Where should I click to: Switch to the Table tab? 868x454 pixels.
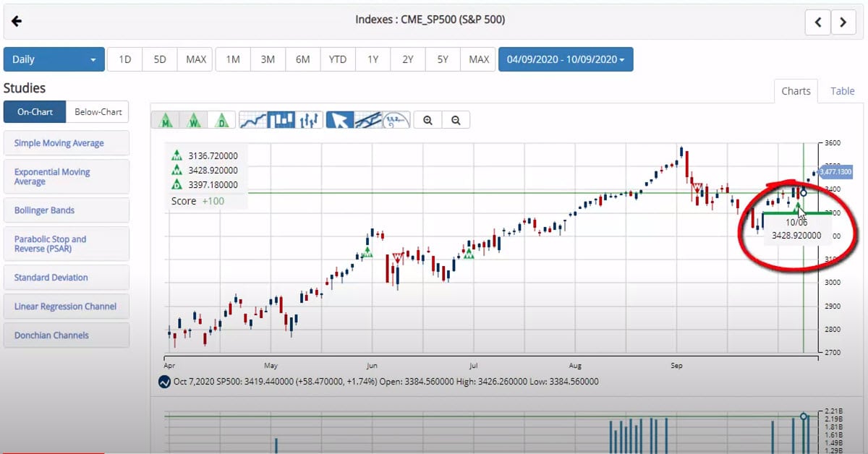[842, 91]
